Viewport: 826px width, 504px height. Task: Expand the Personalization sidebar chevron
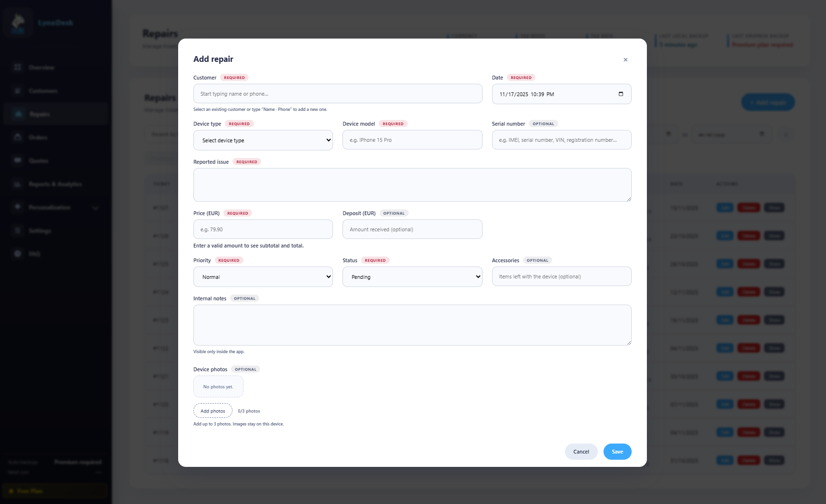[95, 208]
